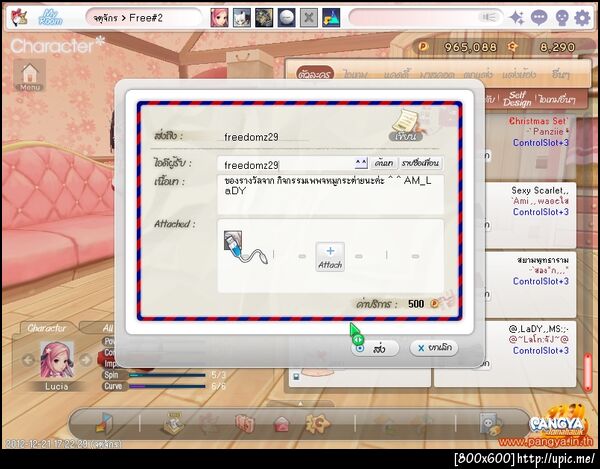Viewport: 600px width, 469px height.
Task: Click the 965,088 Pang balance
Action: 470,47
